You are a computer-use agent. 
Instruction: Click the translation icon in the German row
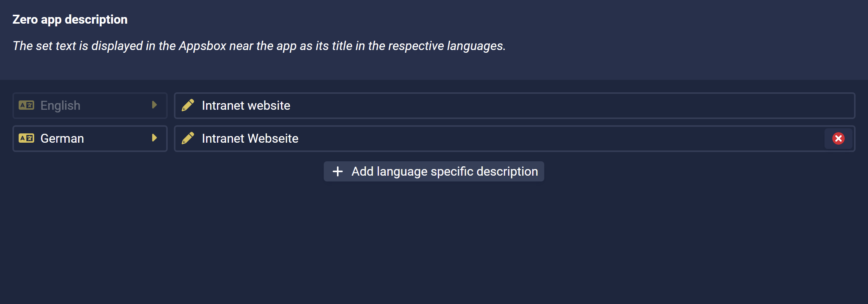point(26,138)
